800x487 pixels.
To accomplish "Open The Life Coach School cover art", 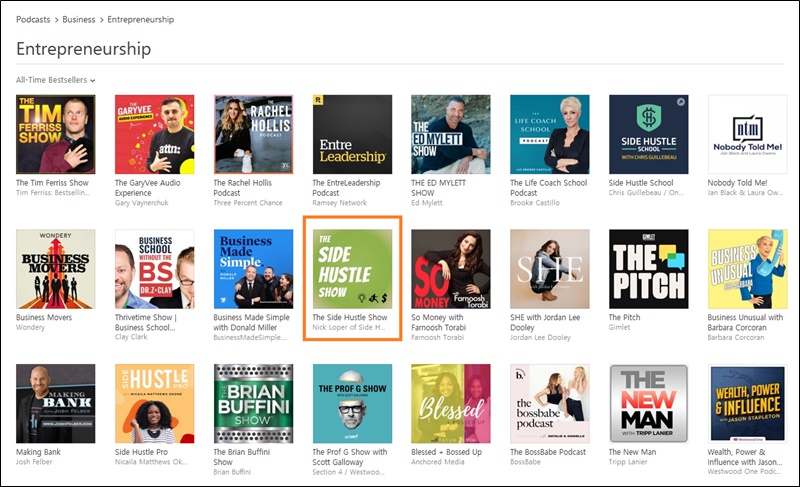I will pos(550,134).
